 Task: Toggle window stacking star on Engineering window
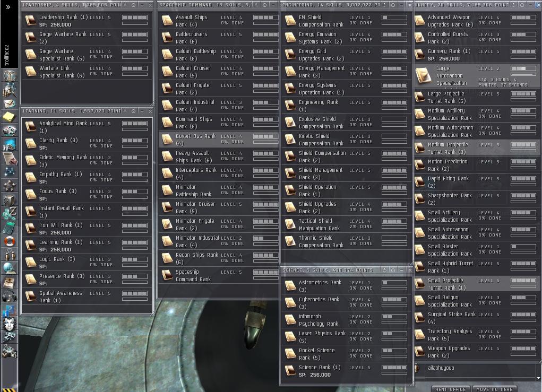pyautogui.click(x=385, y=5)
